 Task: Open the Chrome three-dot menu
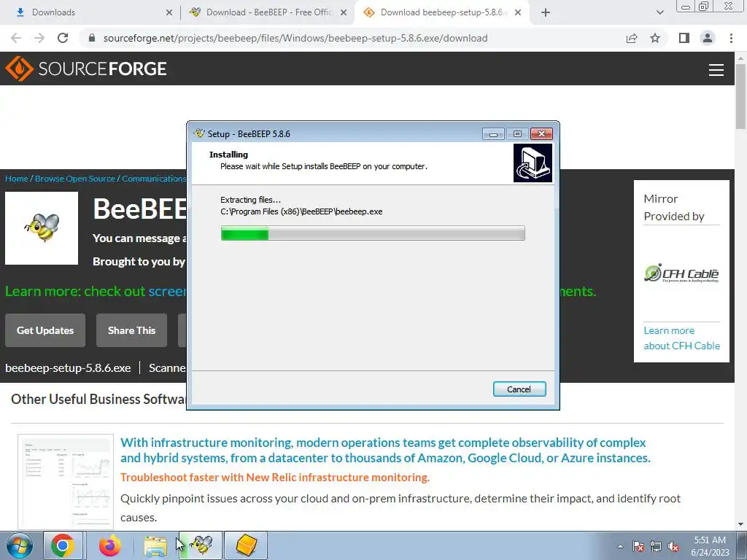tap(731, 38)
